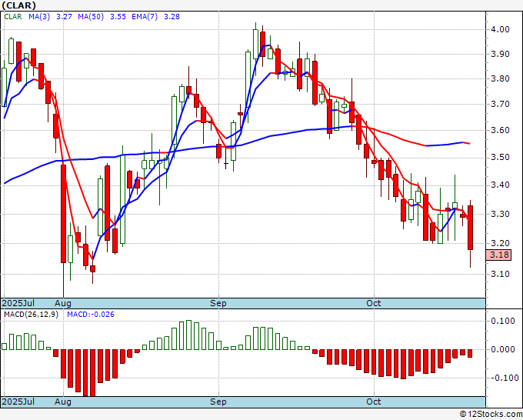Click the 3.50 price axis label
The height and width of the screenshot is (420, 523).
click(500, 158)
